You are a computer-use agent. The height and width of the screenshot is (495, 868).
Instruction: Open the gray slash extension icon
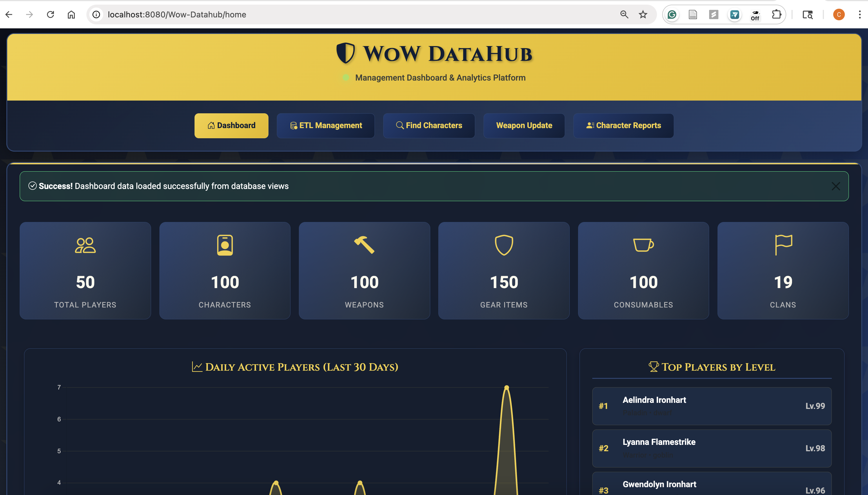[x=714, y=14]
